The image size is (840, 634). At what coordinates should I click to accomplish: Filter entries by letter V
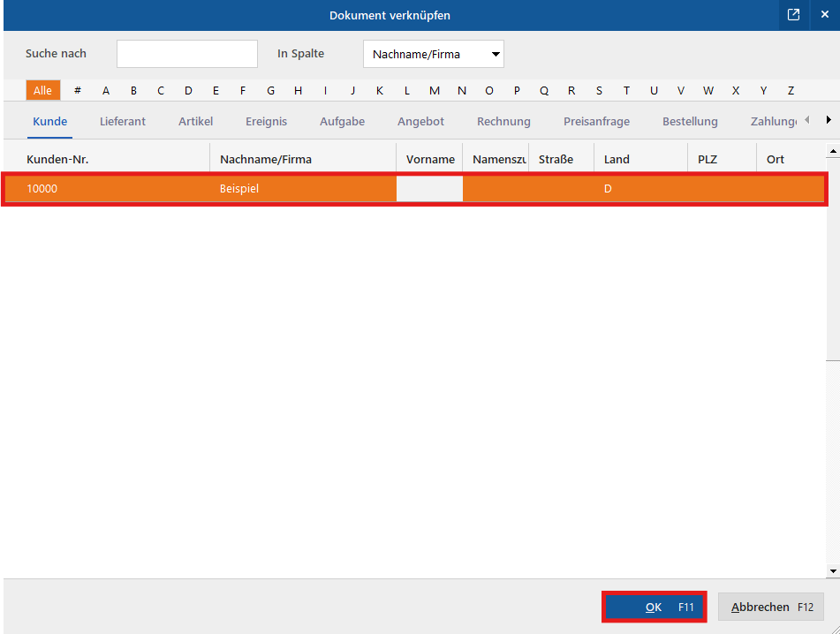681,90
